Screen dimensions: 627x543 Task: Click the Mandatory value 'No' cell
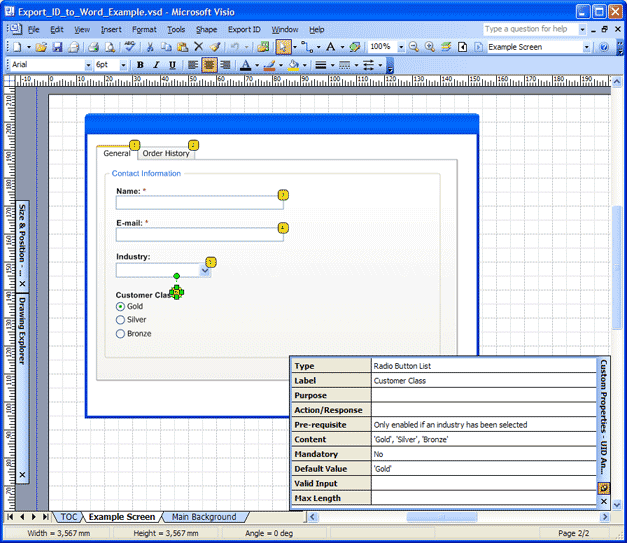[484, 454]
